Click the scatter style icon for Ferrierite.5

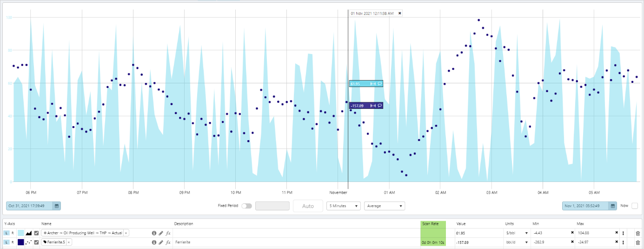(28, 242)
